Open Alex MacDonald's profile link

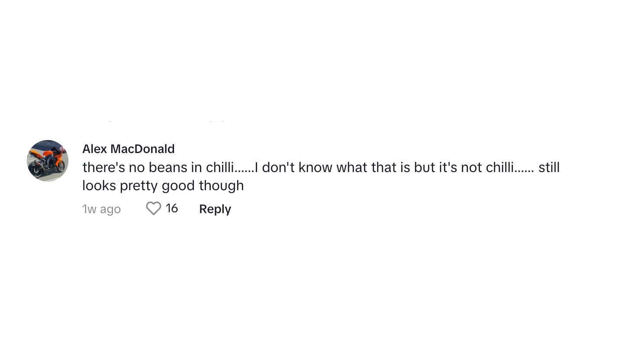point(128,149)
